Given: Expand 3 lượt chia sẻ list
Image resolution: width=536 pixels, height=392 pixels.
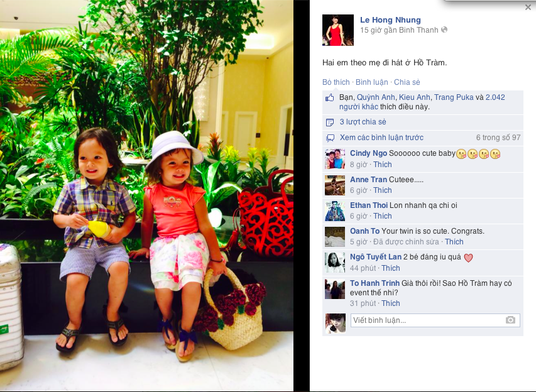Looking at the screenshot, I should [x=363, y=122].
